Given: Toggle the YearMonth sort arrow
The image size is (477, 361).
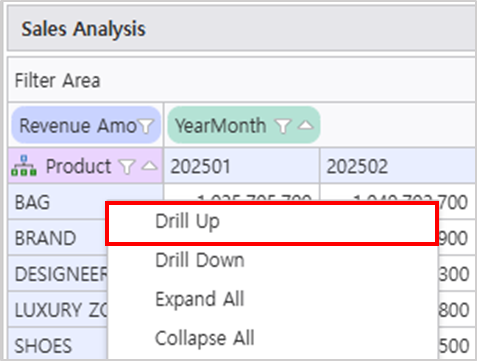Looking at the screenshot, I should tap(306, 125).
